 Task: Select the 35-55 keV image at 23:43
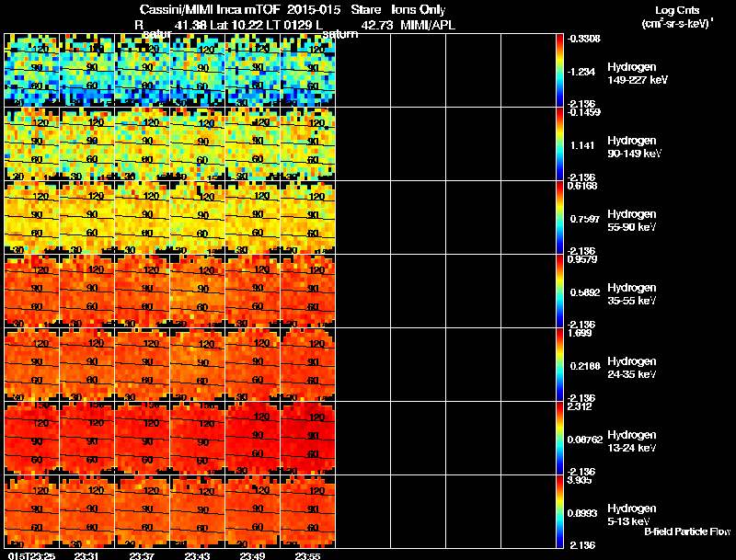click(198, 291)
